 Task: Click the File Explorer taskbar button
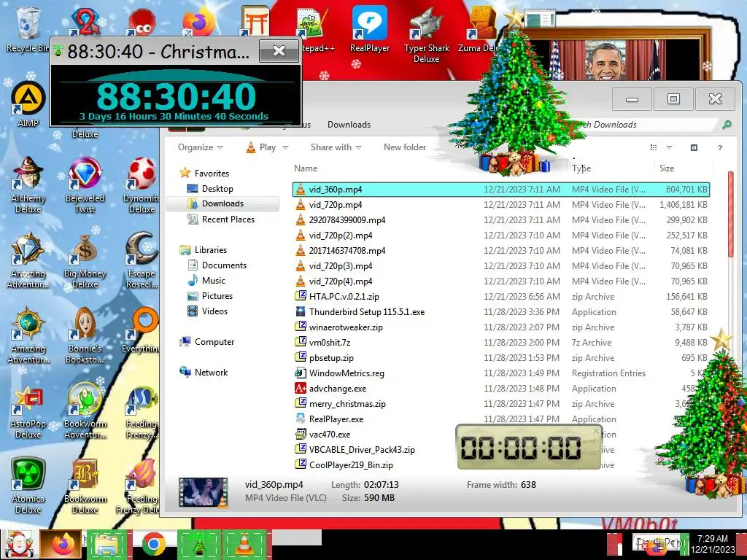coord(108,544)
